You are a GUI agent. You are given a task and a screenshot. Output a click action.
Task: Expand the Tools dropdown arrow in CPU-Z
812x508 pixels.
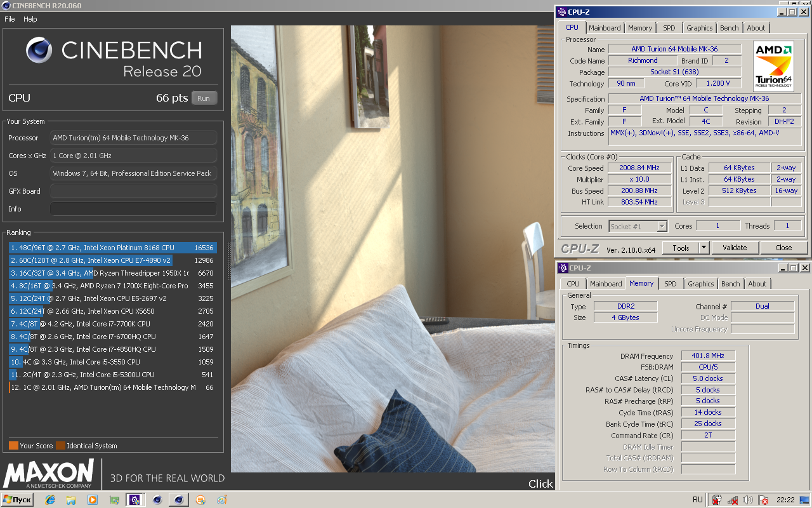(704, 248)
